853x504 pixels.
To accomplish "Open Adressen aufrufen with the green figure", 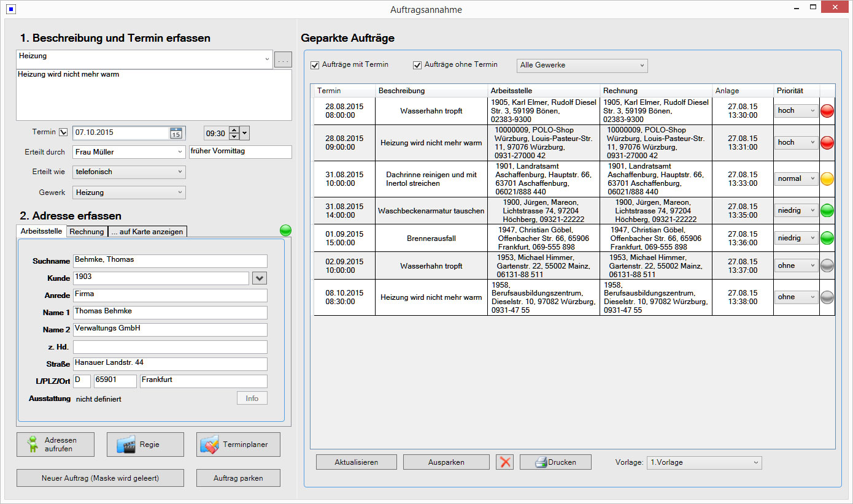I will [55, 445].
